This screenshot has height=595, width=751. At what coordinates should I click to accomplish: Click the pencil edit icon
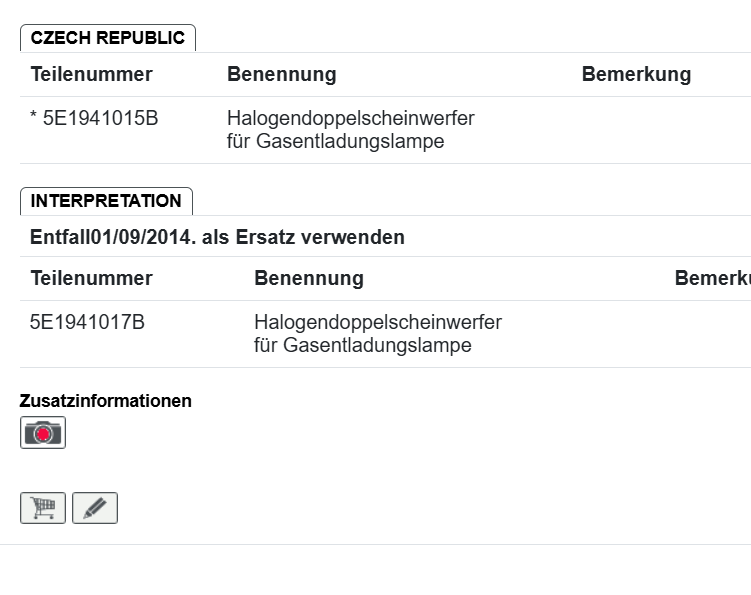click(95, 508)
